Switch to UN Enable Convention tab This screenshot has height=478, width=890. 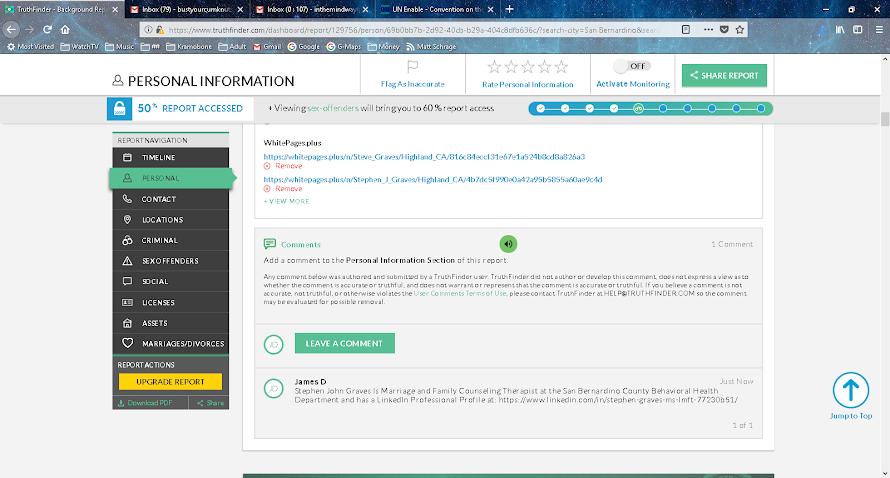(x=438, y=10)
